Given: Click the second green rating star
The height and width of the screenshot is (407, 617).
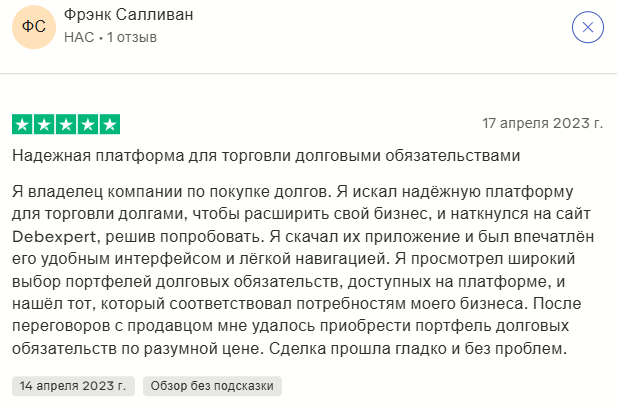Looking at the screenshot, I should click(x=44, y=125).
